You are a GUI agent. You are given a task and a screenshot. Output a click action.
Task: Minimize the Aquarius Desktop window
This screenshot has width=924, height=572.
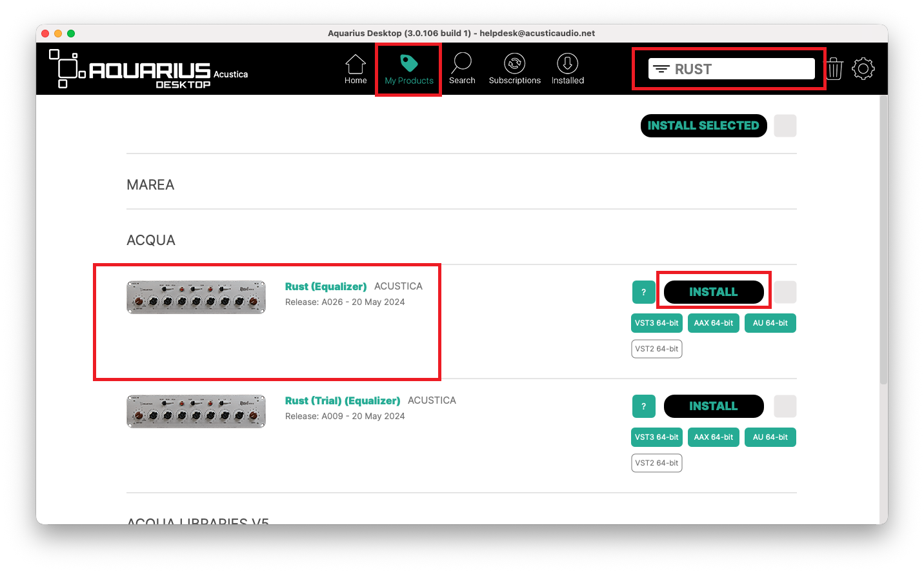coord(58,34)
